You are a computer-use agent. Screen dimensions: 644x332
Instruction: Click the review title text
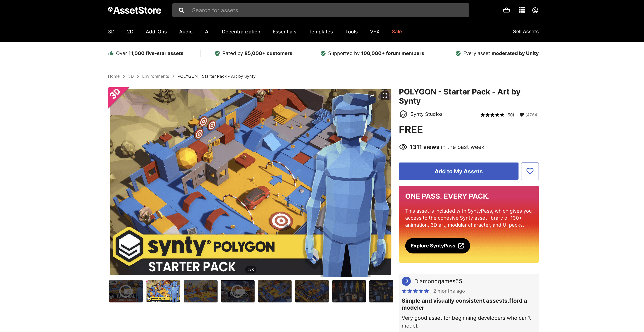(x=464, y=304)
